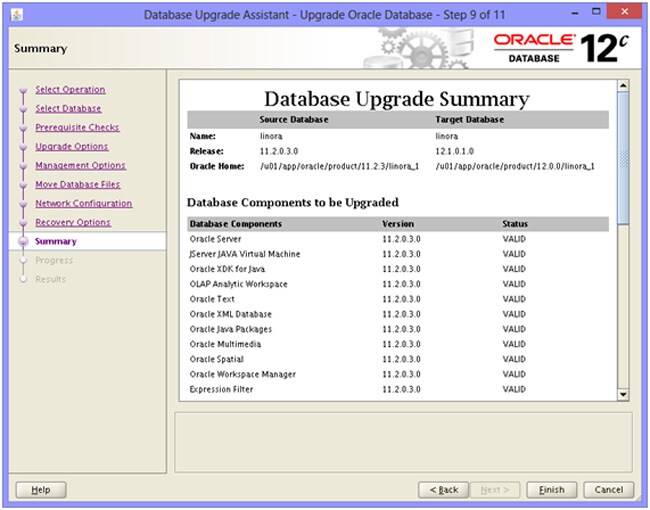Click JServer JAVA Virtual Machine row
Screen dimensions: 650x510
[398, 254]
